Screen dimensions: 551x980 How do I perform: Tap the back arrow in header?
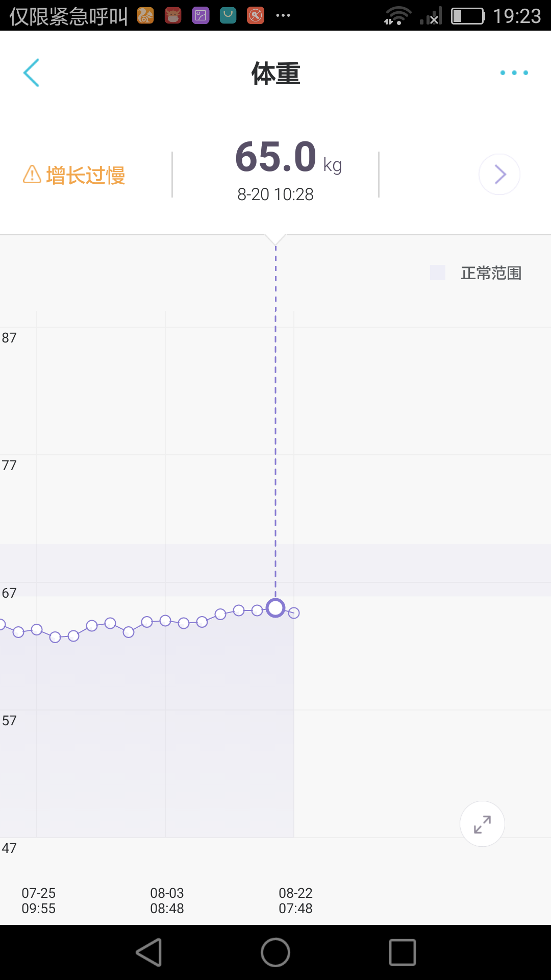point(31,72)
